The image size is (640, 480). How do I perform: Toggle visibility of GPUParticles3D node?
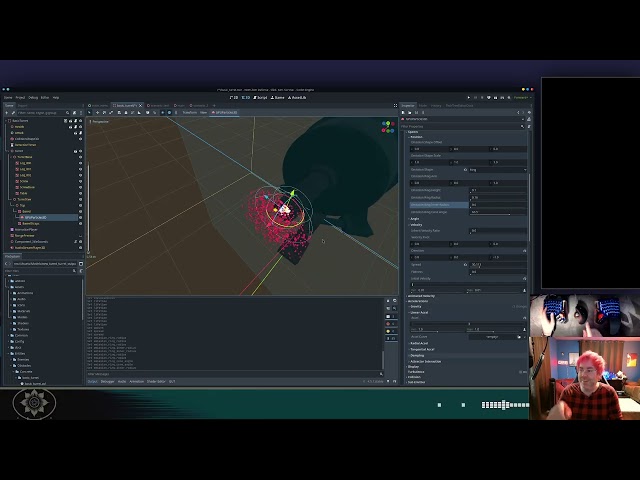coord(80,218)
